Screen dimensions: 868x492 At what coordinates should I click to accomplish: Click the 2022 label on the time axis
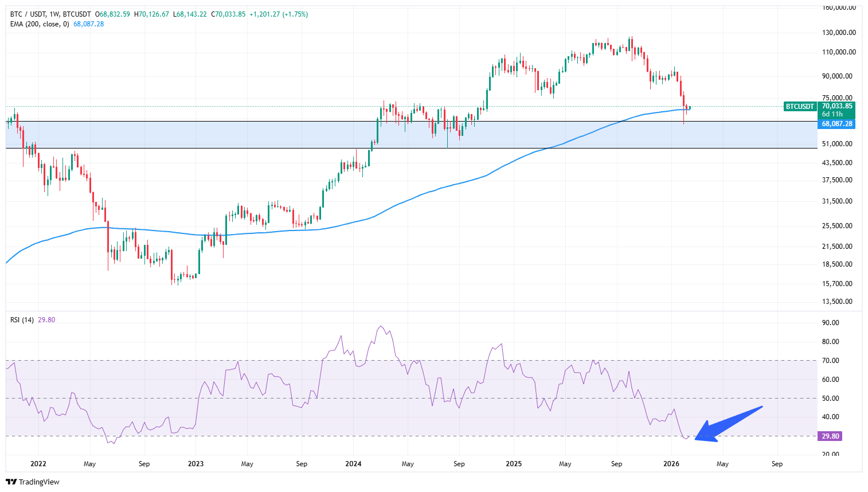(38, 464)
